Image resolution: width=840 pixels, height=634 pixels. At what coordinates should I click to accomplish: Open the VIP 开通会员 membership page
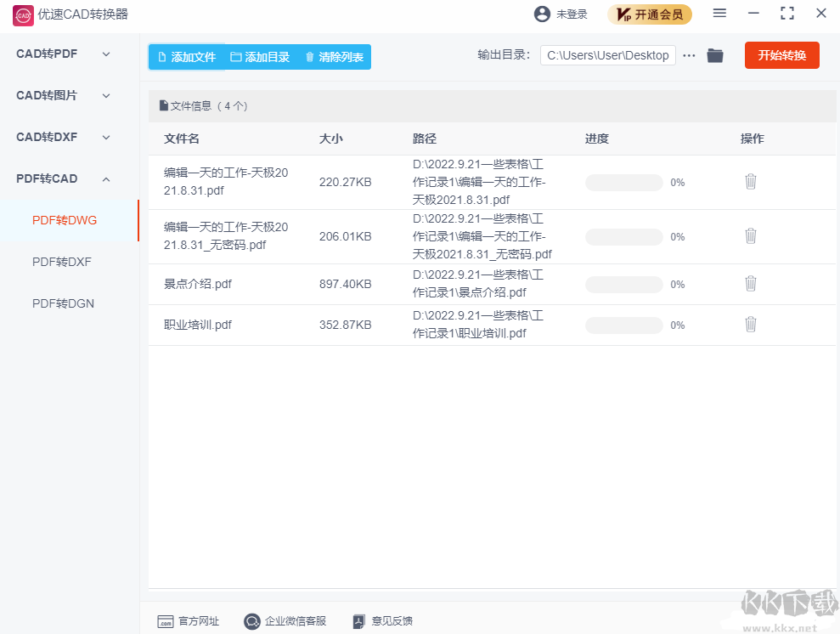650,14
